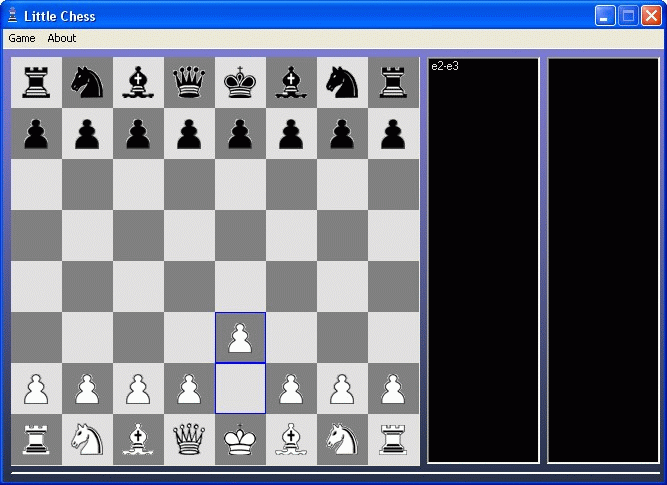The height and width of the screenshot is (485, 667).
Task: Select the black bishop on f8
Action: 291,83
